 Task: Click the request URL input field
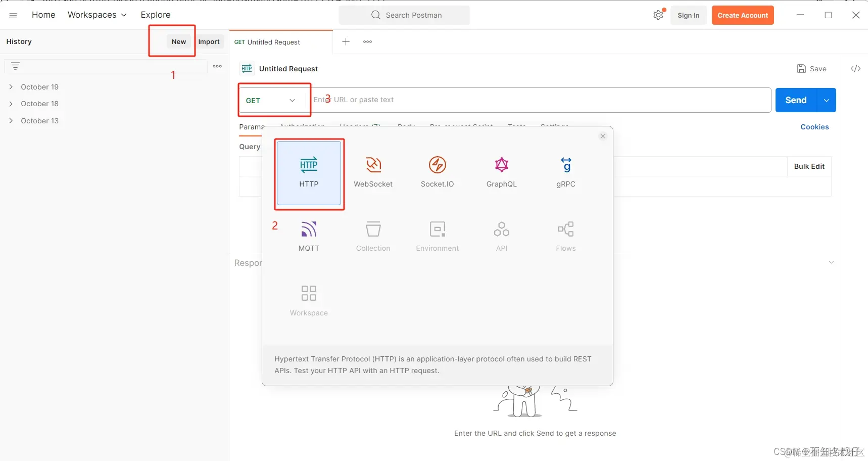[x=539, y=100]
